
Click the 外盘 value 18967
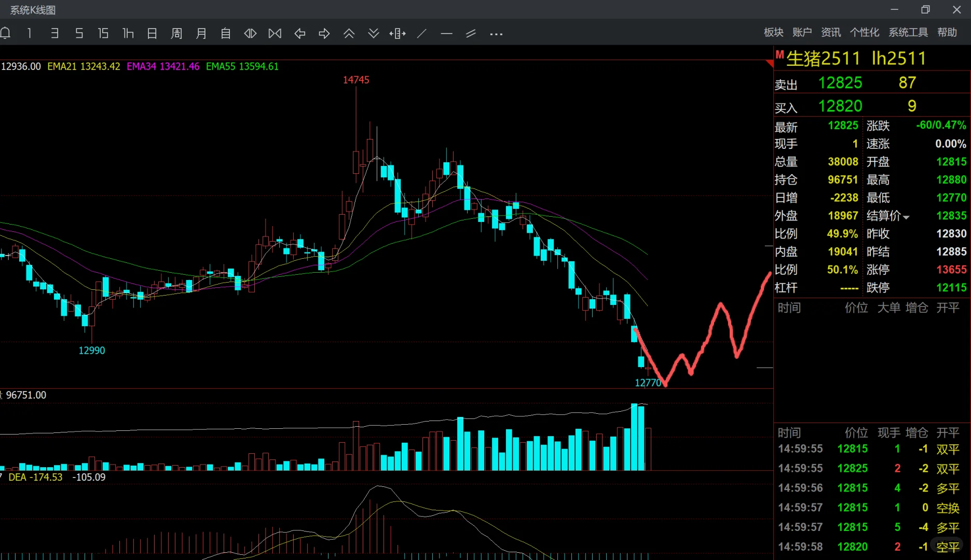tap(843, 216)
